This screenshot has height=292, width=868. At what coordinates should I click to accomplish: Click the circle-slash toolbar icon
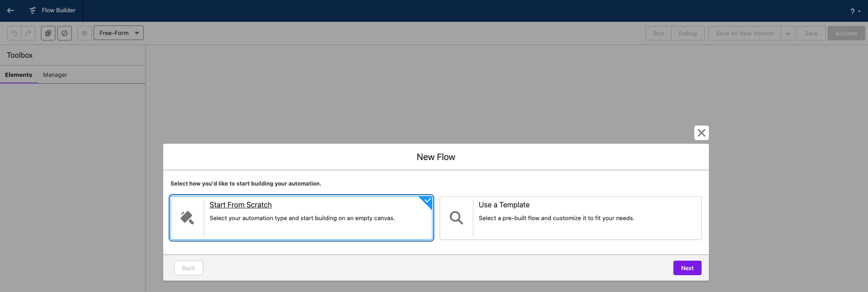65,33
